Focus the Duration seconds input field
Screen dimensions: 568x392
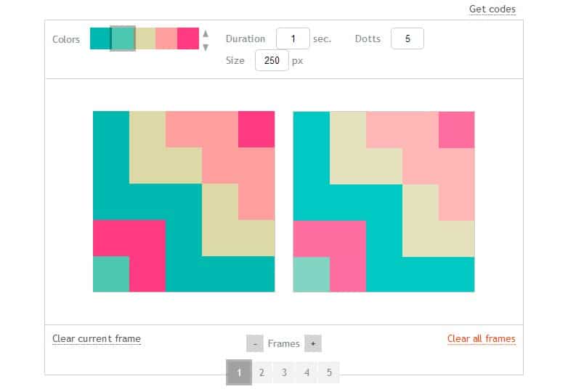pyautogui.click(x=293, y=38)
